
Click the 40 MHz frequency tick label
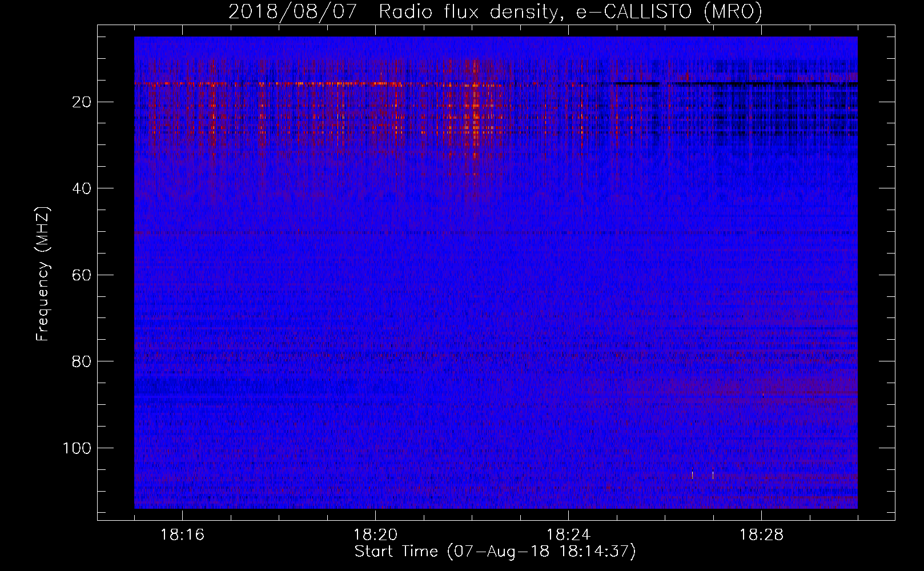[82, 188]
